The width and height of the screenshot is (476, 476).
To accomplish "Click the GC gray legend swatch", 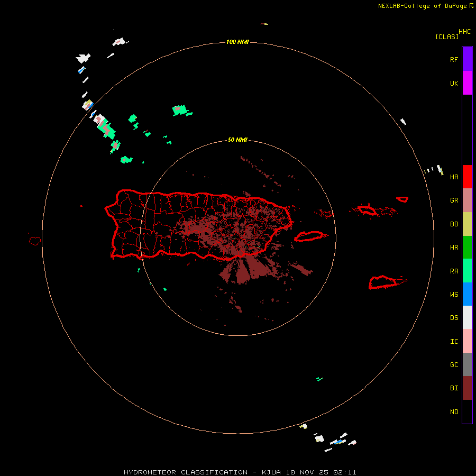I will coord(467,364).
